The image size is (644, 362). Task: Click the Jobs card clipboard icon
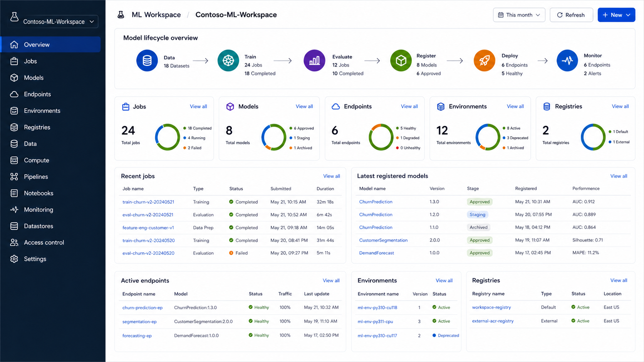(x=126, y=107)
